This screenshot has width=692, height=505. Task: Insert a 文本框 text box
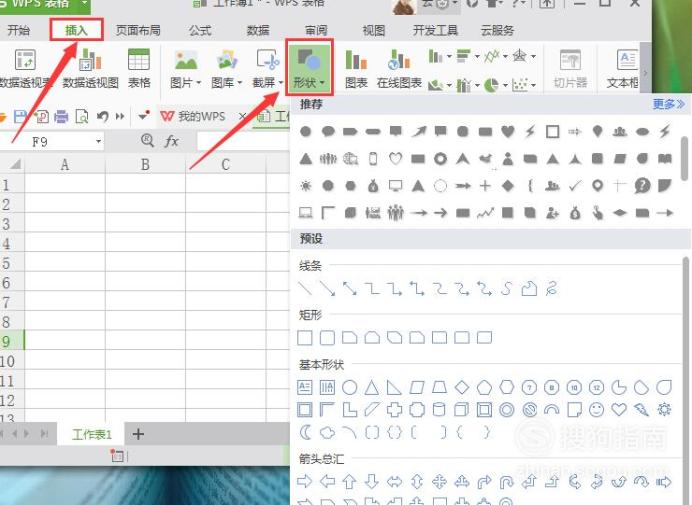[622, 69]
